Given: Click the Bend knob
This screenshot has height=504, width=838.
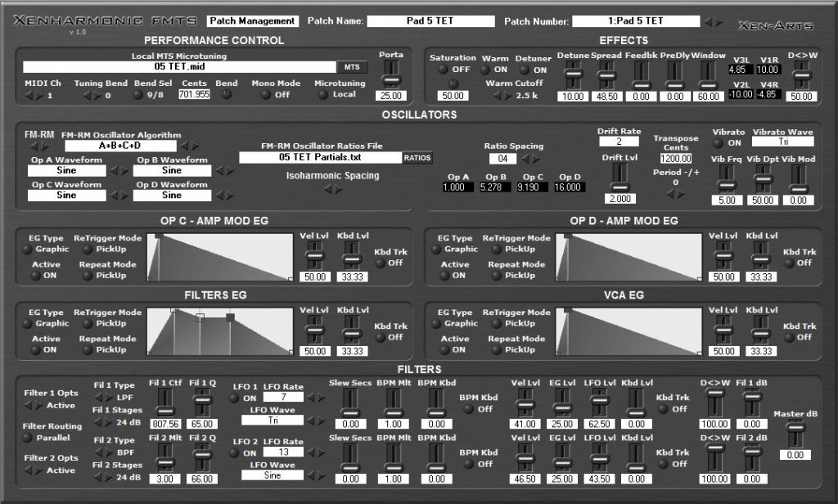Looking at the screenshot, I should pos(226,95).
